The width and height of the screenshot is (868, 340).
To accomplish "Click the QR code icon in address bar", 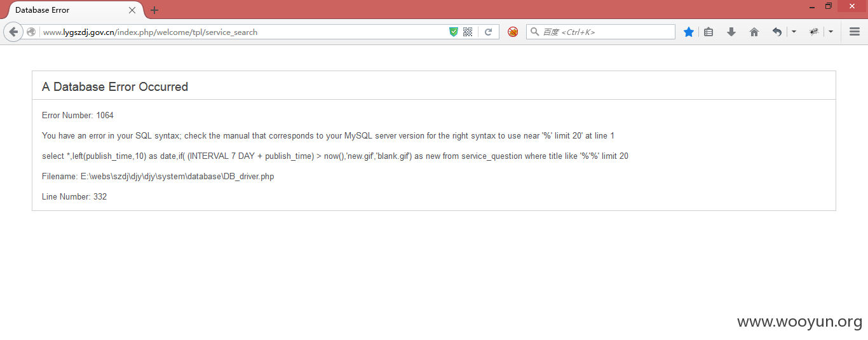I will point(468,32).
